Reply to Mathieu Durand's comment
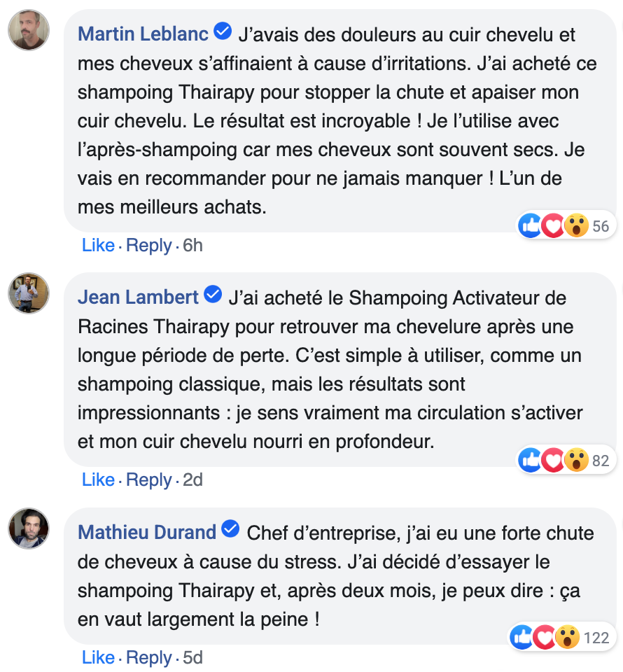The image size is (623, 672). click(x=149, y=657)
